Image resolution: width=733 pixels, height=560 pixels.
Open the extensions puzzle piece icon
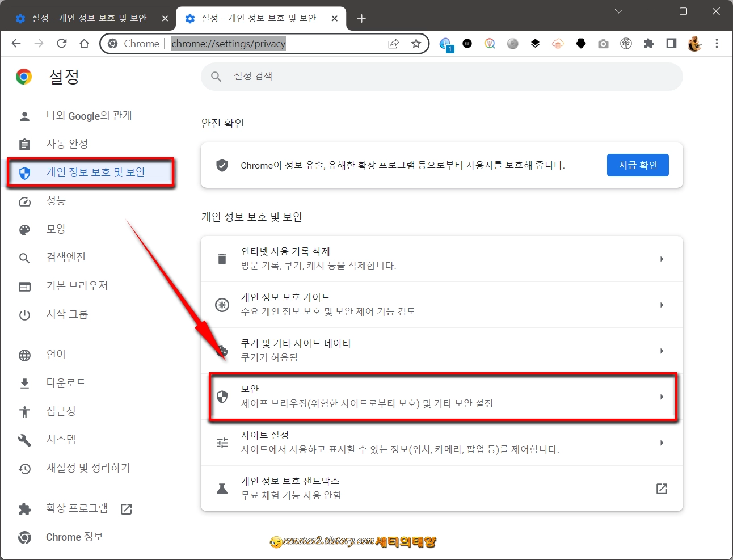648,43
